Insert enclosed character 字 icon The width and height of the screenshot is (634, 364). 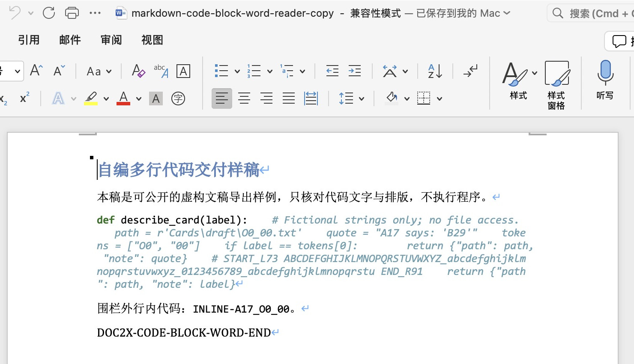[x=178, y=98]
